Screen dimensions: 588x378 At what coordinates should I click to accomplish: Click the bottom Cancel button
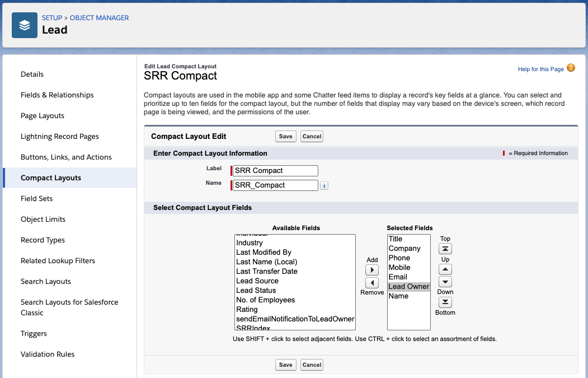pyautogui.click(x=312, y=365)
